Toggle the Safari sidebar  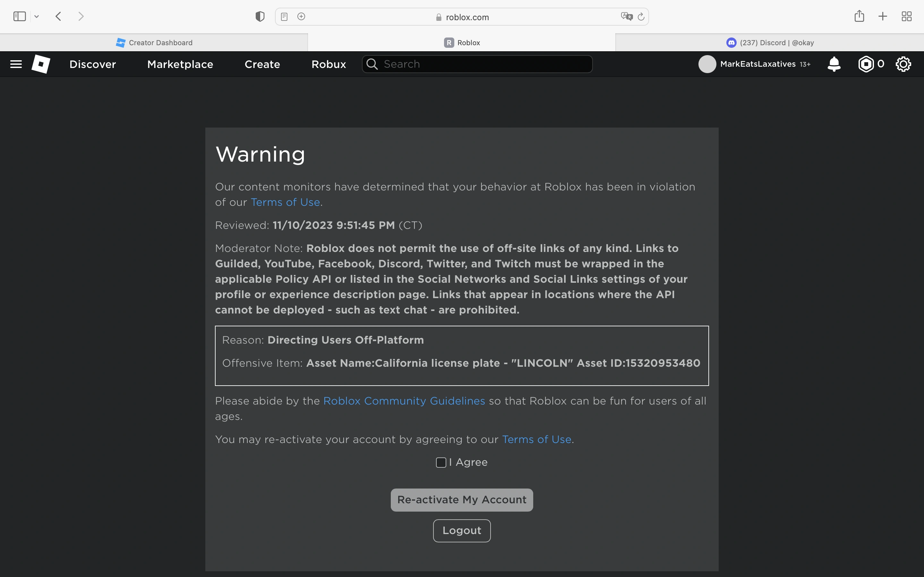click(x=20, y=16)
